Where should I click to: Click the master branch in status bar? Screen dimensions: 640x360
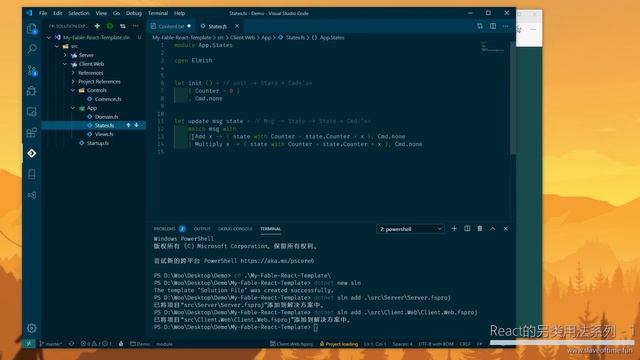51,344
